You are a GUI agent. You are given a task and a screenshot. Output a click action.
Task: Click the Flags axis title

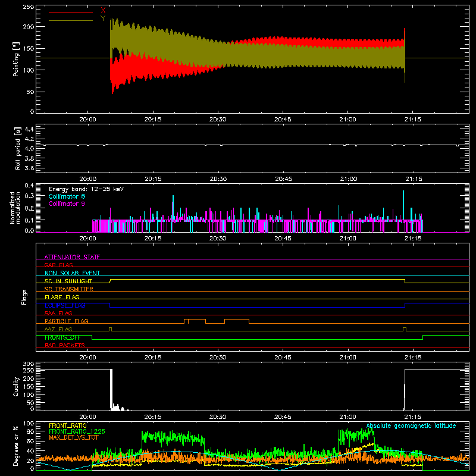[24, 297]
